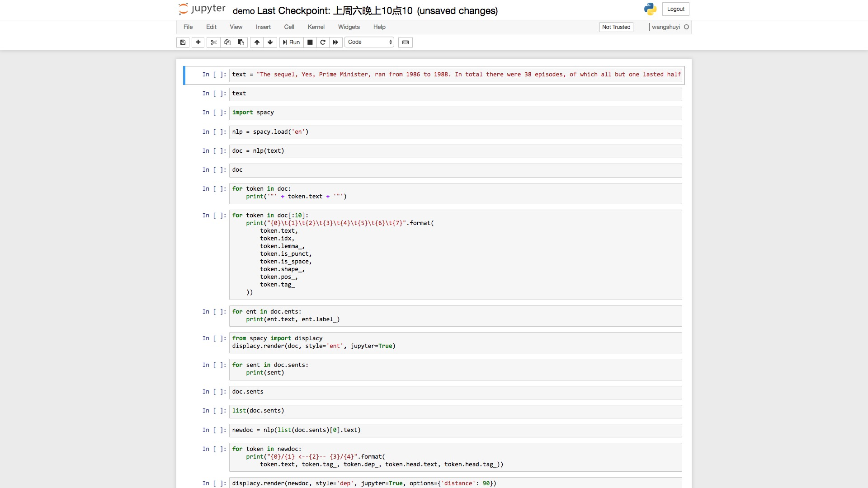868x488 pixels.
Task: Open the Widgets menu
Action: (349, 27)
